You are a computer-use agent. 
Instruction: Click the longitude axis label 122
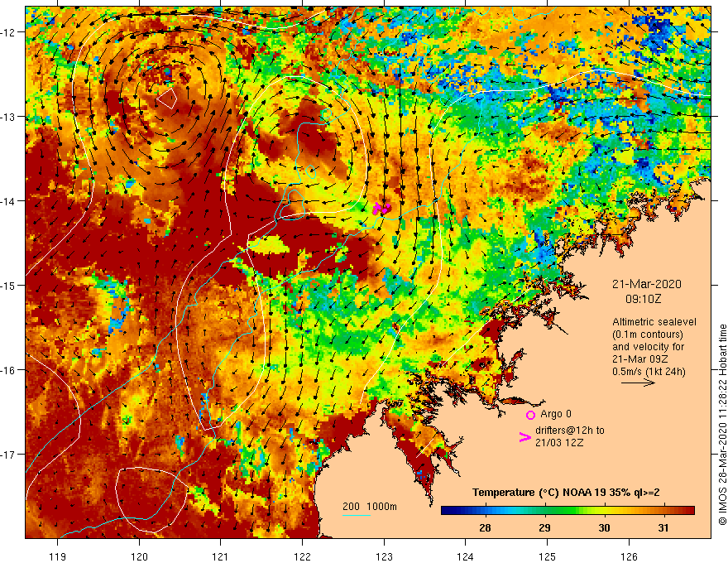click(302, 556)
